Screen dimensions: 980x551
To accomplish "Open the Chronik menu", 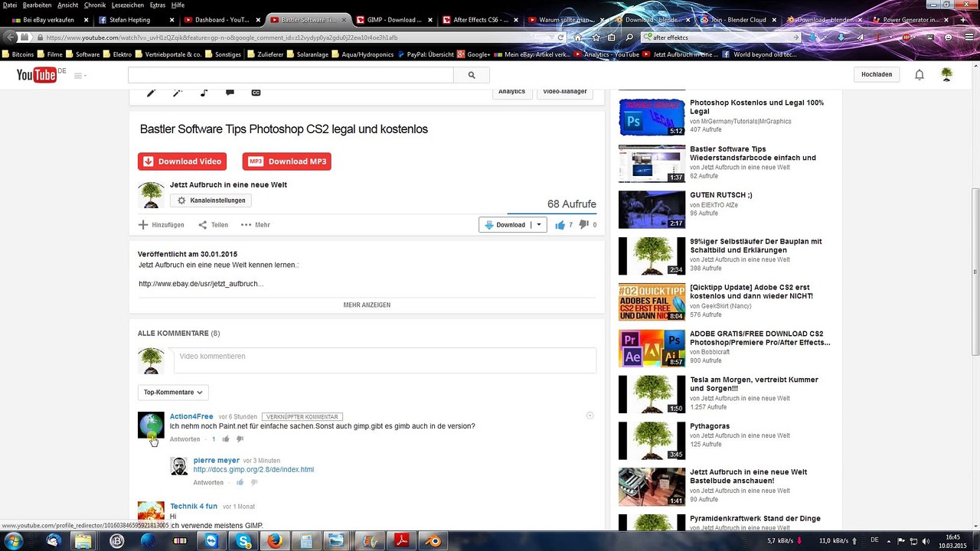I will (x=95, y=5).
